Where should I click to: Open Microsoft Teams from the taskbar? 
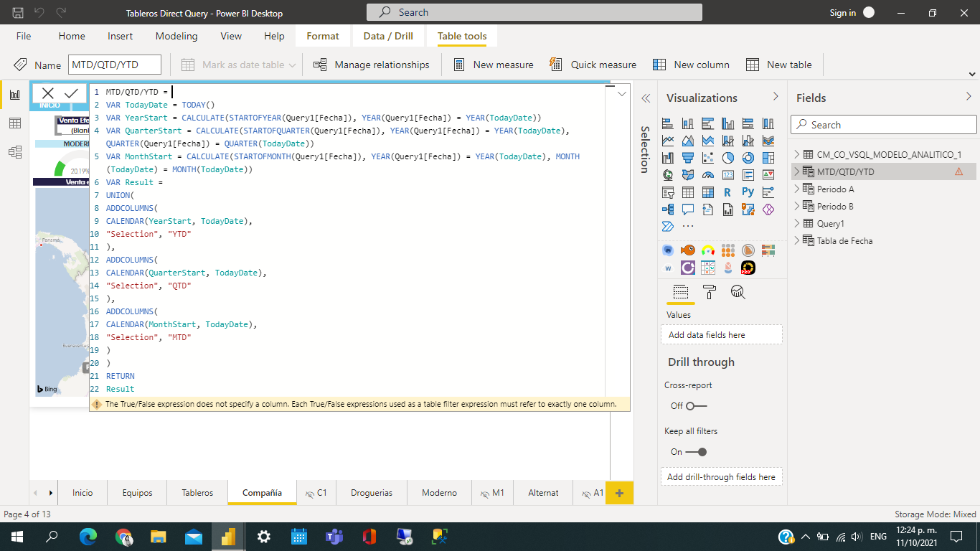click(334, 536)
